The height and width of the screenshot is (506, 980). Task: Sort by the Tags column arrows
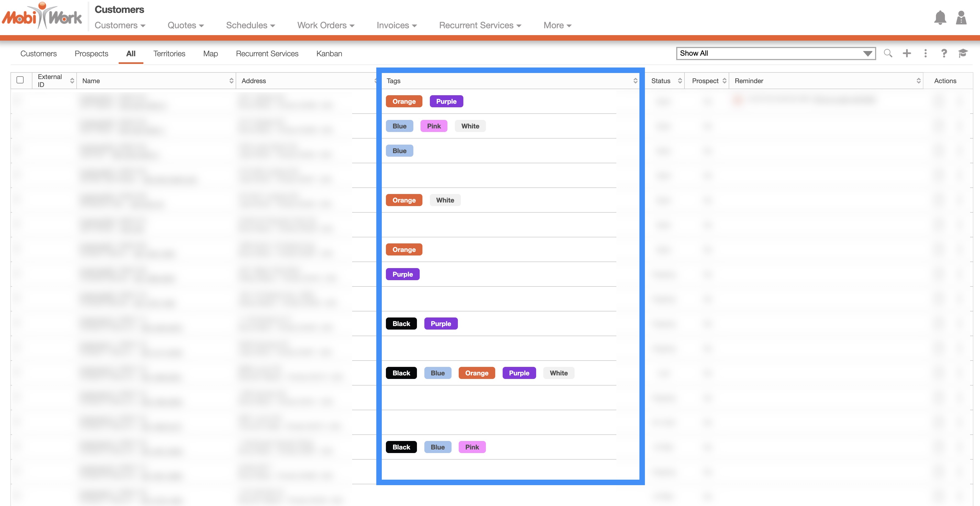[635, 81]
